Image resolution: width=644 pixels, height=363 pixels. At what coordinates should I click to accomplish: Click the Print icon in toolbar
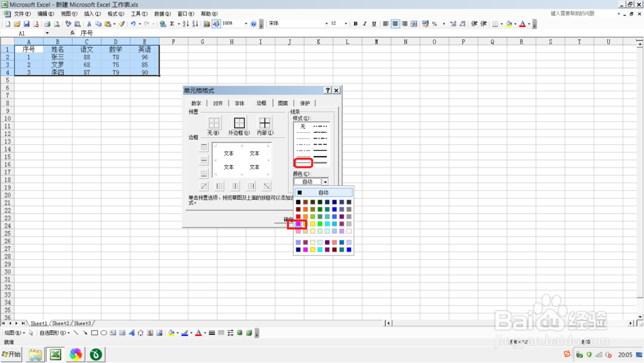pyautogui.click(x=47, y=24)
